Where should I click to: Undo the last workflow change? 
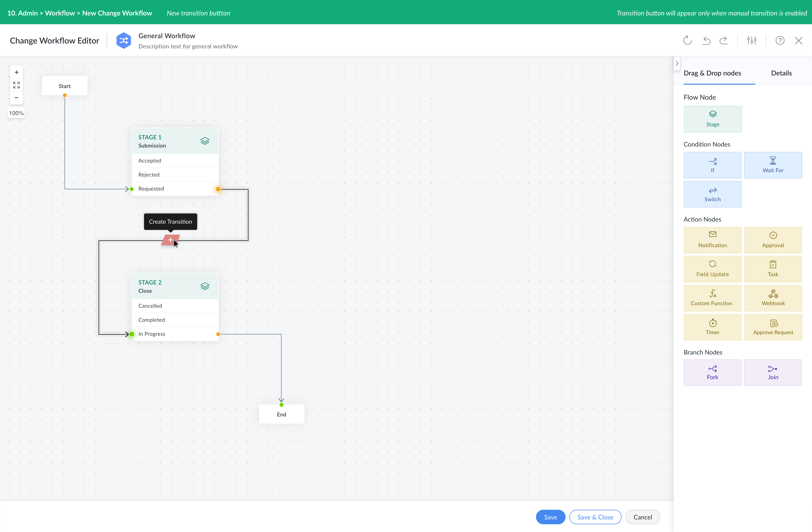coord(706,41)
